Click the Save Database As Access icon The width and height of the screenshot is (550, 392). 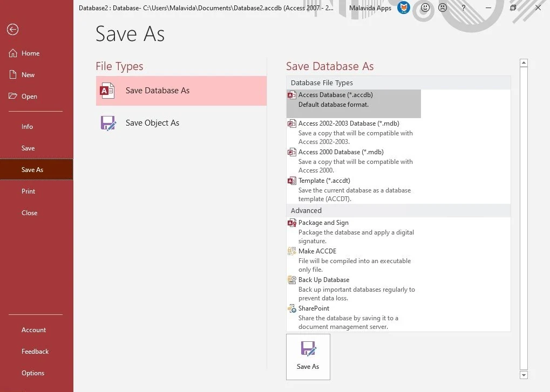click(x=107, y=91)
